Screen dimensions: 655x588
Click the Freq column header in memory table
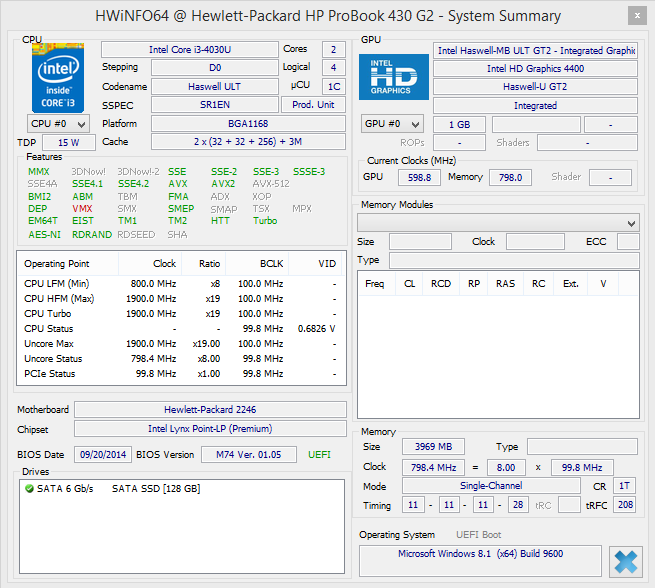click(375, 284)
